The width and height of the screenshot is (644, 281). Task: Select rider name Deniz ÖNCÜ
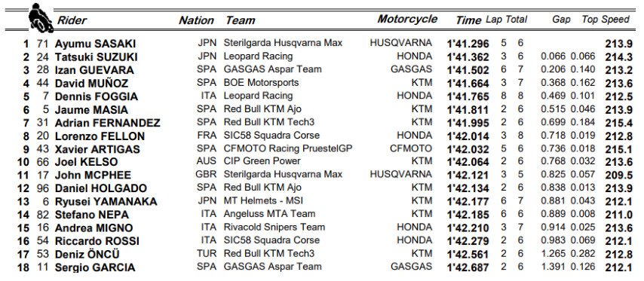click(87, 254)
